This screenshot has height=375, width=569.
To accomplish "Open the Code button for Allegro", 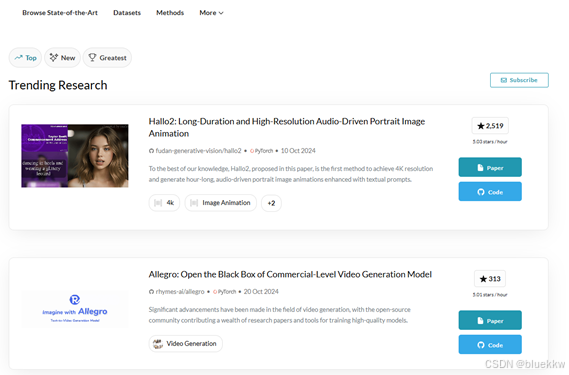I will coord(490,345).
